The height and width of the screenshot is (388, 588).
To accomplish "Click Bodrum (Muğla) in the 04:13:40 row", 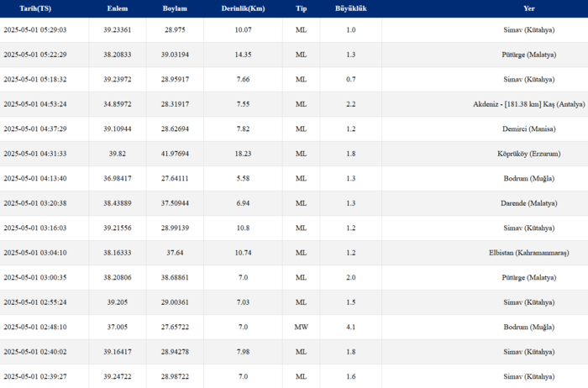I will (x=529, y=178).
